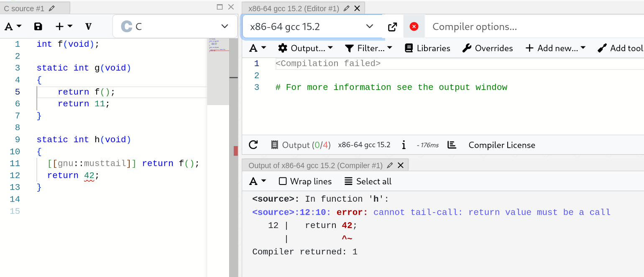Click line number 12 in the source gutter
The image size is (644, 277).
[15, 175]
